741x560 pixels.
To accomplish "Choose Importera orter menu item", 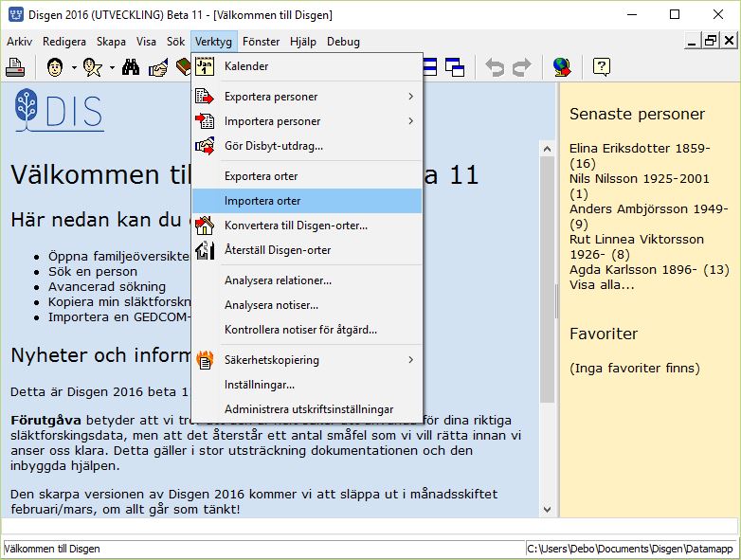I will pyautogui.click(x=307, y=201).
